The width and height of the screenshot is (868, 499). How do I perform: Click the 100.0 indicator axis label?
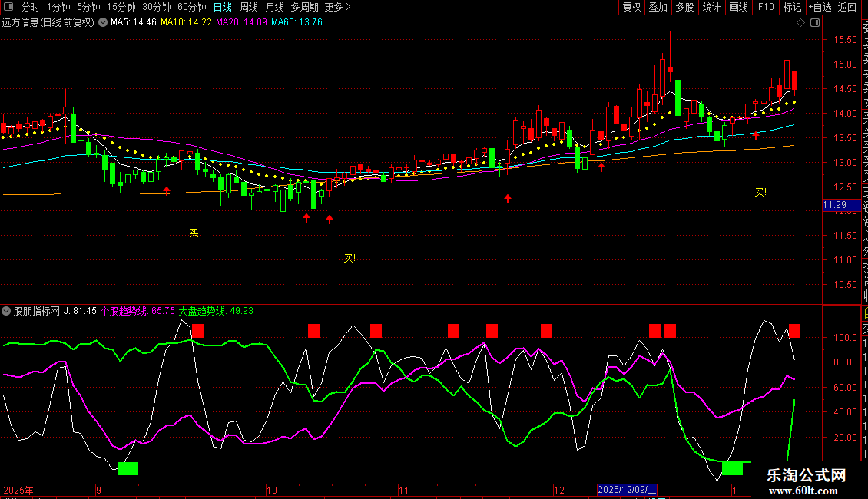tap(845, 338)
